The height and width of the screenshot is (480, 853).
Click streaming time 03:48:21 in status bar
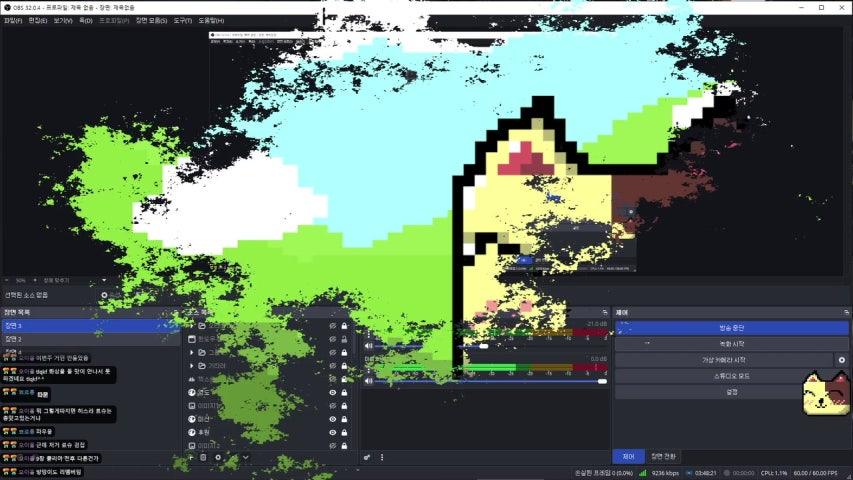click(705, 473)
